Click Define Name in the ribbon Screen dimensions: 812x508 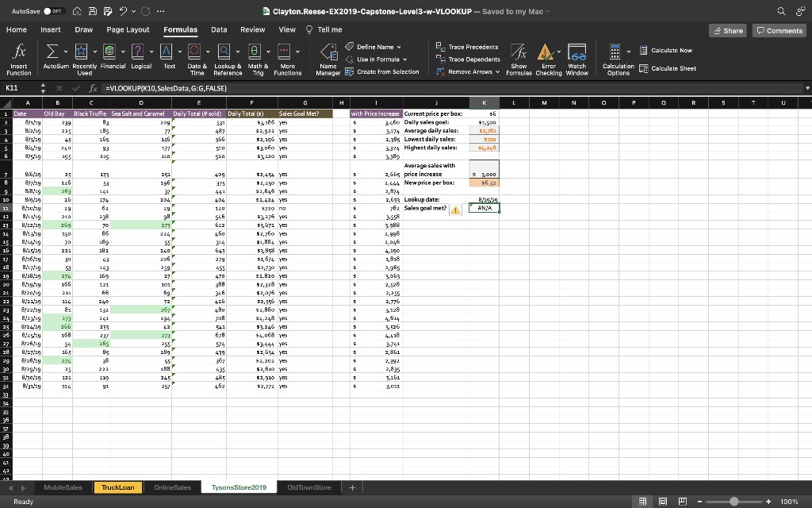point(377,45)
